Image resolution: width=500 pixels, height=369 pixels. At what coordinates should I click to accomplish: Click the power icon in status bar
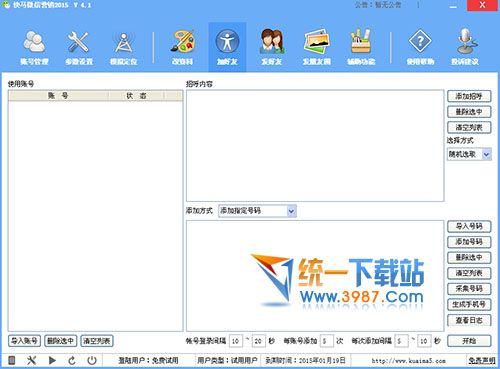pos(92,360)
